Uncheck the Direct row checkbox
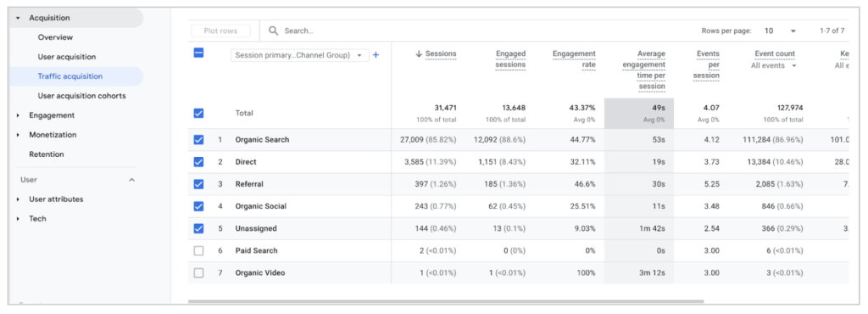Viewport: 868px width, 314px height. [x=198, y=162]
